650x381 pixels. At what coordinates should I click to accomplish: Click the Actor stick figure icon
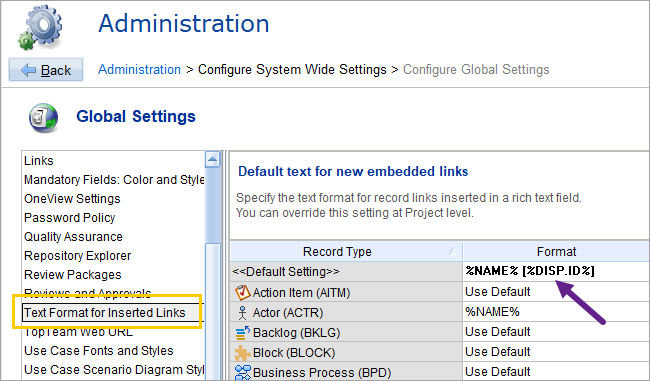pos(243,313)
